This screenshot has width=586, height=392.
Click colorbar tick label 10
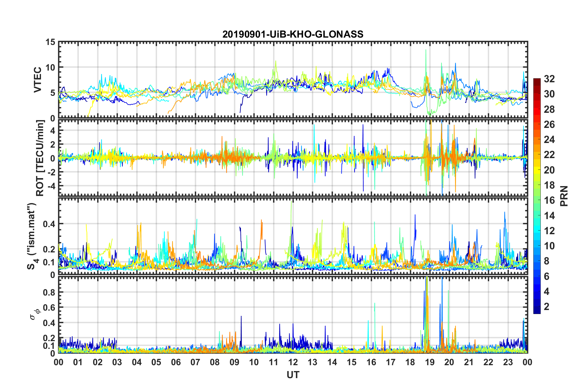pyautogui.click(x=549, y=246)
